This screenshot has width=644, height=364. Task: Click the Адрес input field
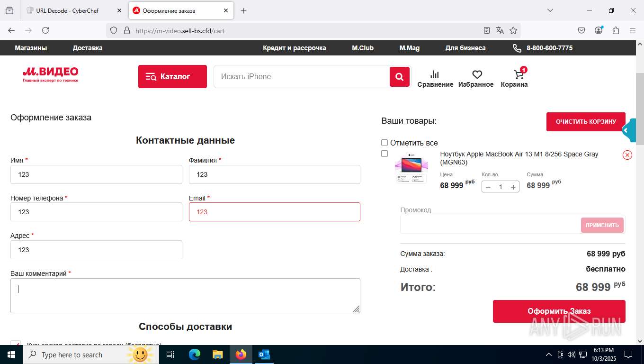point(96,250)
